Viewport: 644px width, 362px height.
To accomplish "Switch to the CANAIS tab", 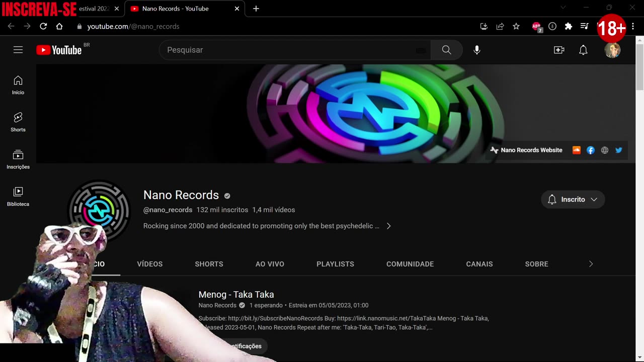I will tap(479, 264).
